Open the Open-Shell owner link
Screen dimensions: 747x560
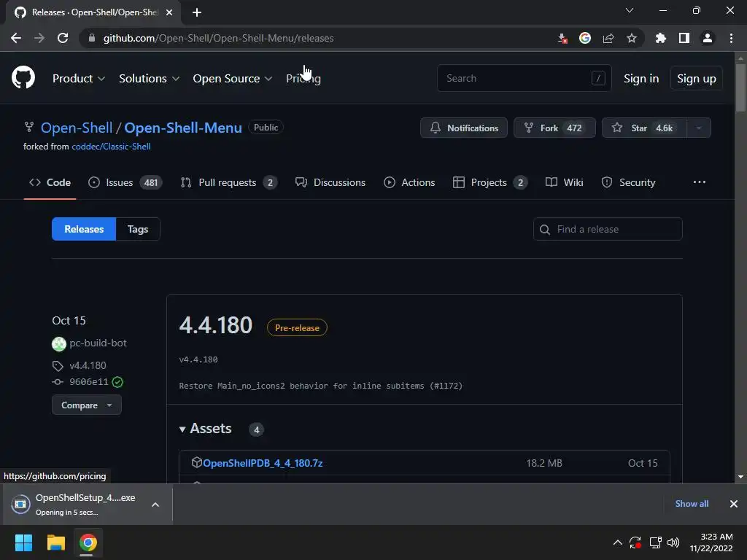[x=77, y=128]
